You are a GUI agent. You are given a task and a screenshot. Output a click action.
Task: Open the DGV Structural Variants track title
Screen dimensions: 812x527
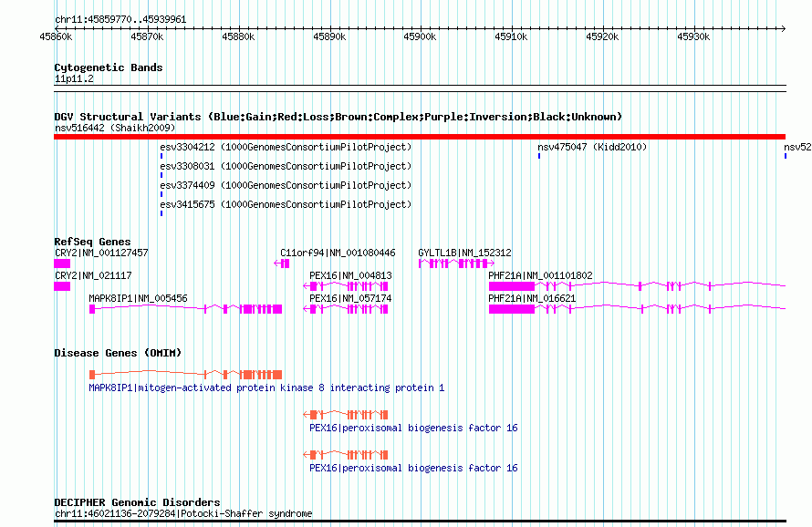pos(338,117)
